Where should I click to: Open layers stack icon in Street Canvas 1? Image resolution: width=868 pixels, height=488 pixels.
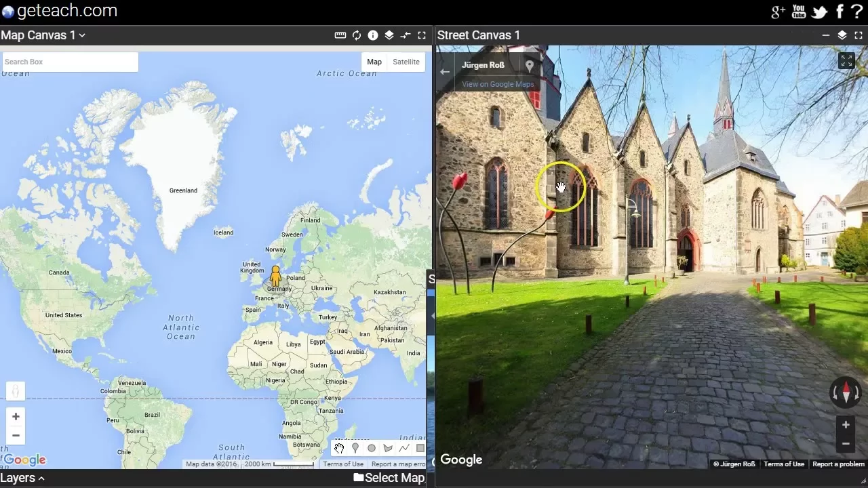(x=842, y=35)
